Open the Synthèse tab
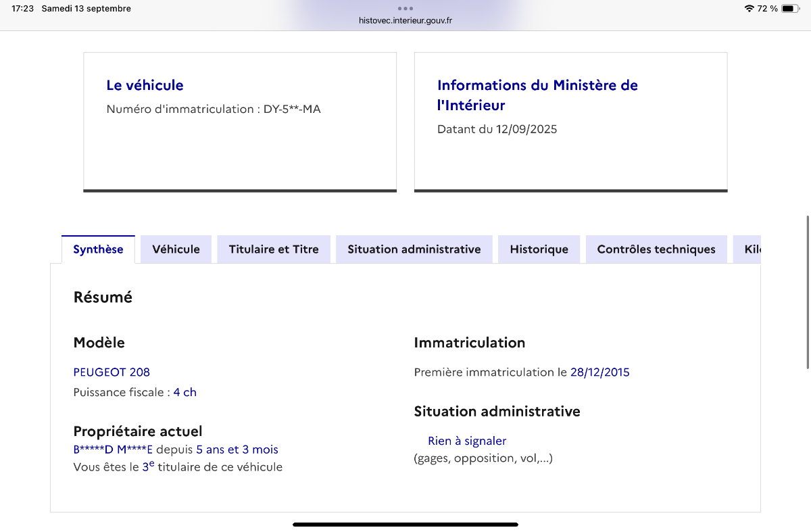Viewport: 811px width, 532px height. [98, 249]
